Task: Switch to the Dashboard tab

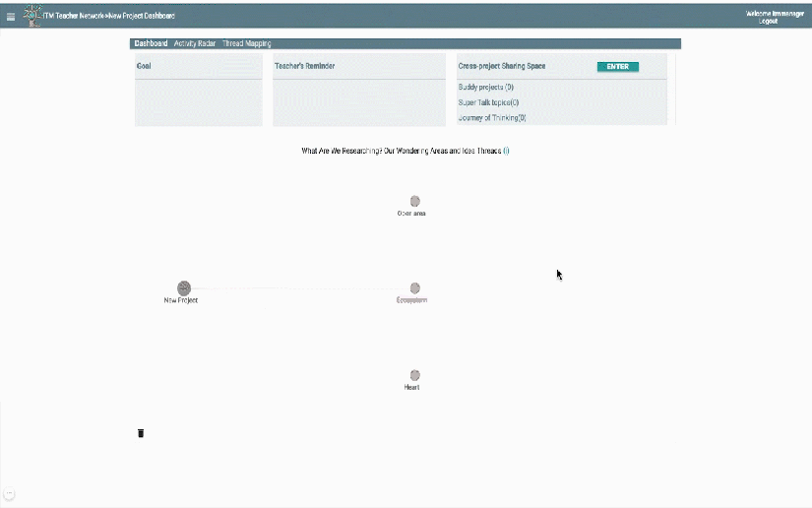Action: 151,44
